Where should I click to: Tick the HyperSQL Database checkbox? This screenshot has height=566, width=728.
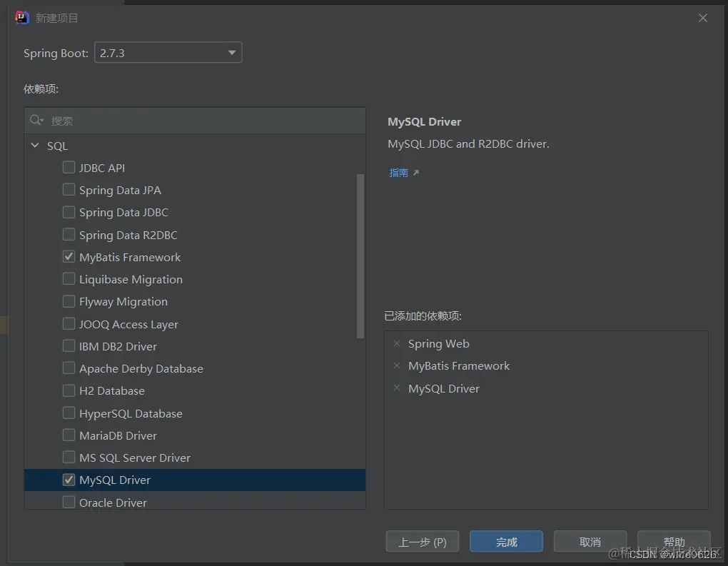(x=69, y=413)
